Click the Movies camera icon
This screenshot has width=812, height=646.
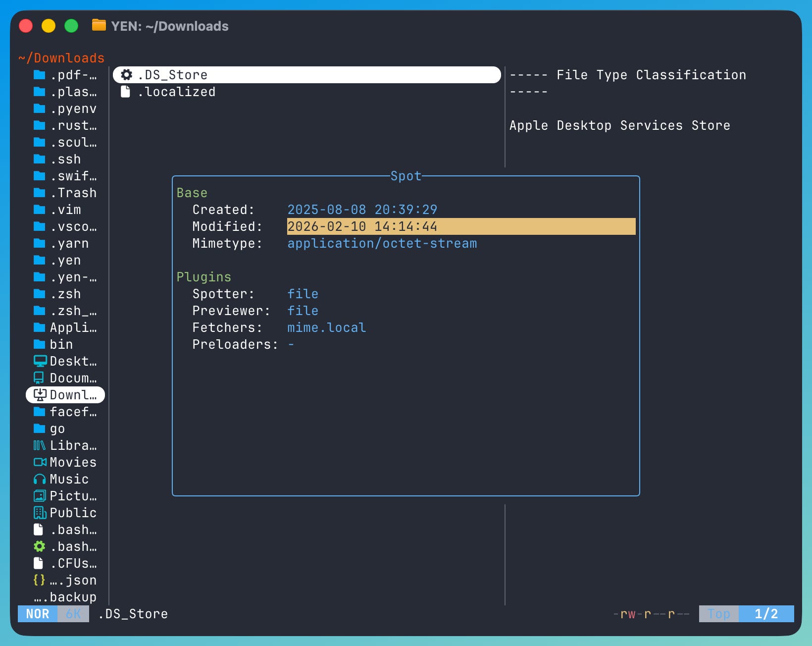point(40,462)
